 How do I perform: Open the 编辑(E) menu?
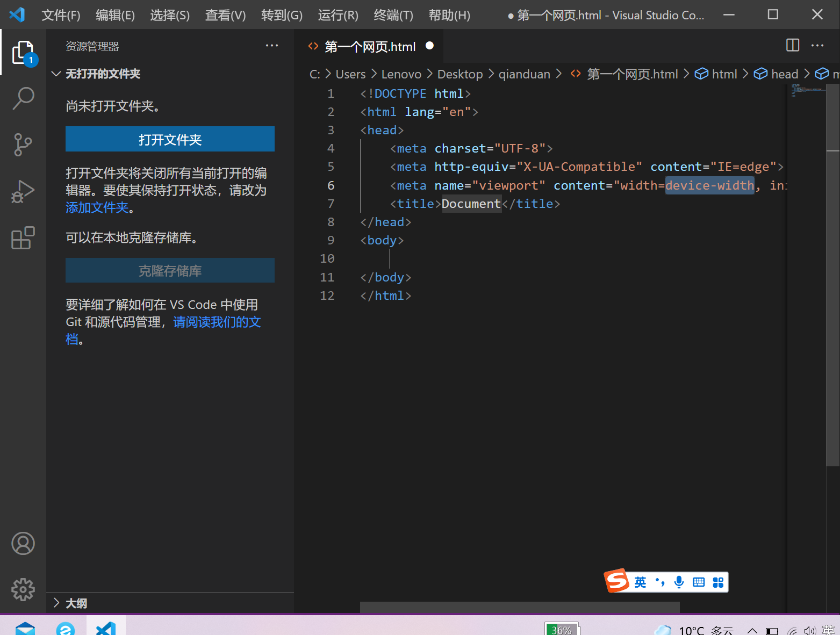pos(115,15)
